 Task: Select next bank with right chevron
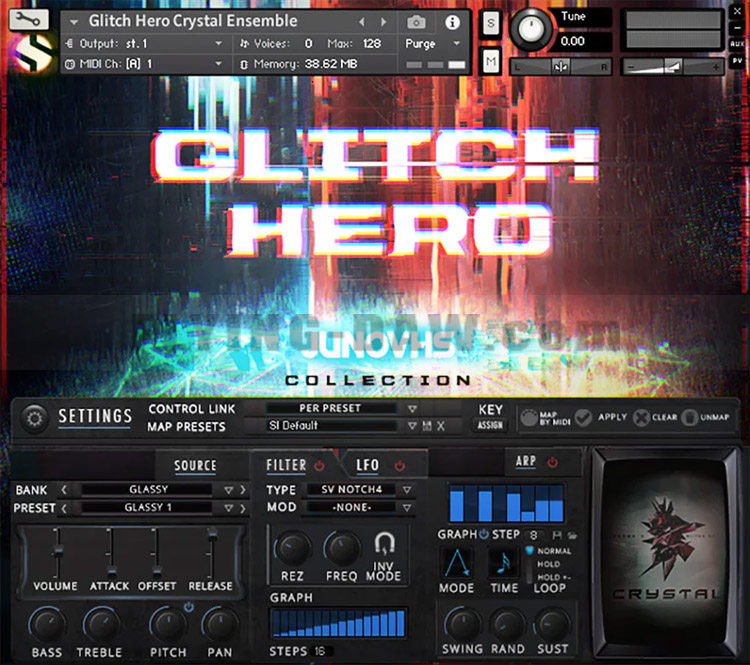[x=243, y=490]
